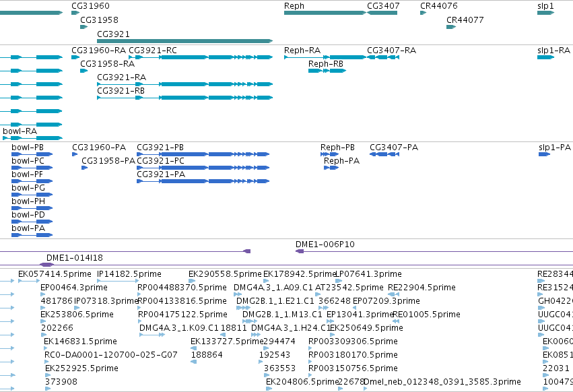The width and height of the screenshot is (573, 392).
Task: Select the bowl-PF protein label
Action: click(x=27, y=174)
